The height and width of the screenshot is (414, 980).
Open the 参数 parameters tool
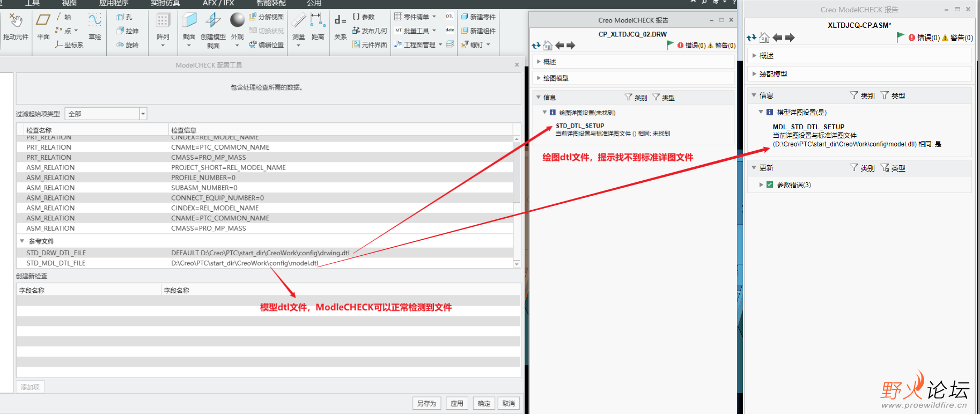tap(364, 17)
